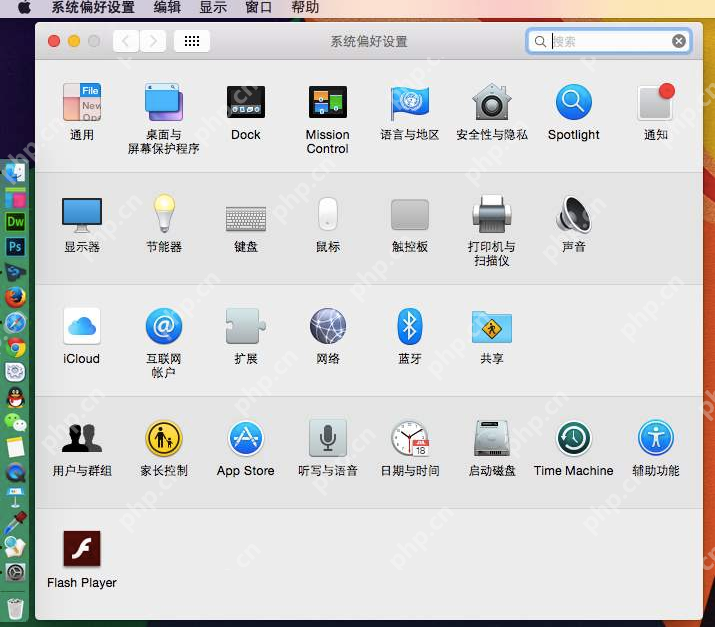Launch Safari from the Dock
716x627 pixels.
(16, 322)
